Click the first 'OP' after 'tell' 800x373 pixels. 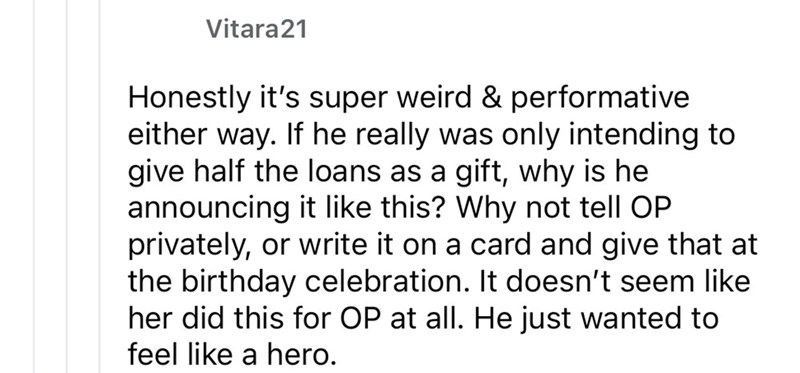pos(646,208)
